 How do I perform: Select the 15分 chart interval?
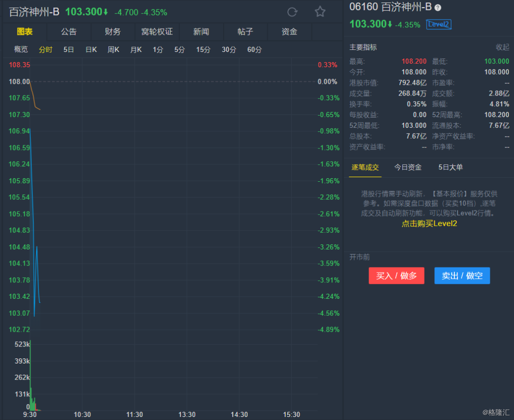203,49
